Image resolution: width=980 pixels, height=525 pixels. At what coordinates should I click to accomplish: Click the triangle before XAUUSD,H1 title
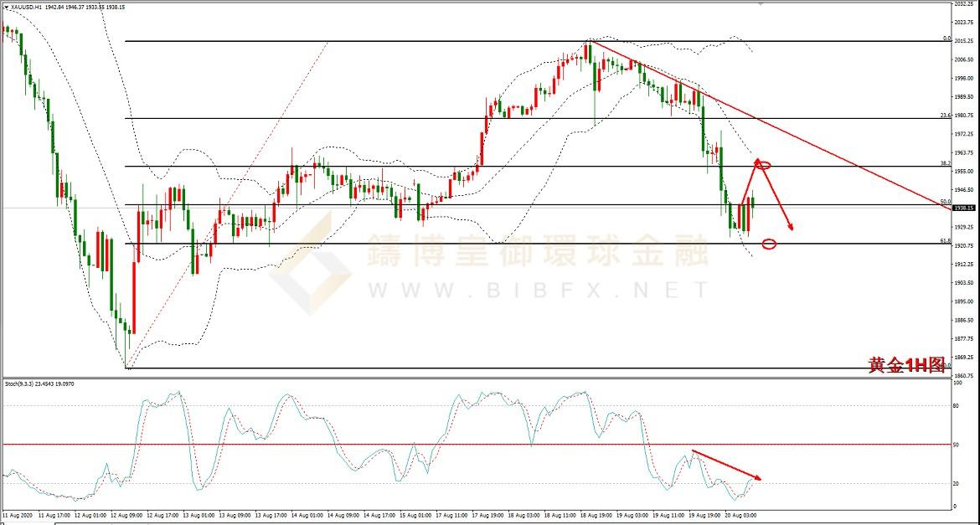[x=6, y=7]
